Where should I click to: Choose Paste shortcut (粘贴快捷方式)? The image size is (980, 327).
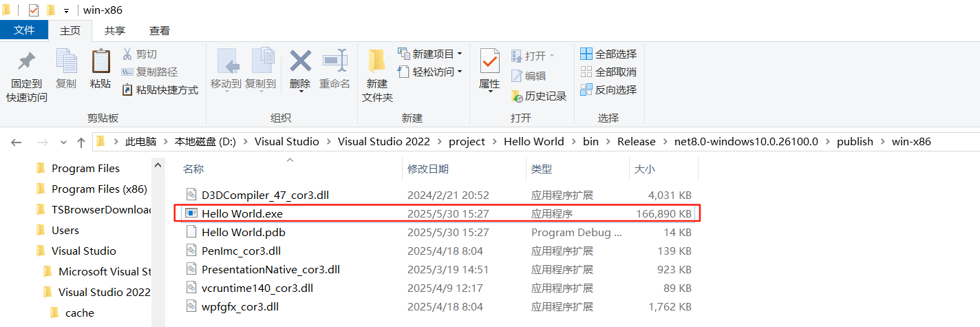[160, 89]
